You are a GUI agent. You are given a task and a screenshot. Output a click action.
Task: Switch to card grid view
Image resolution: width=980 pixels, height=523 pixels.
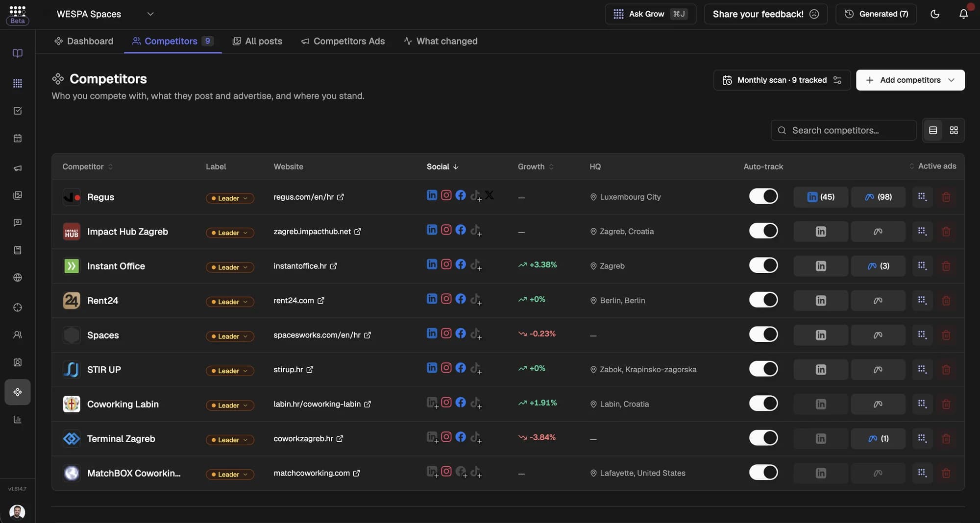pyautogui.click(x=954, y=130)
